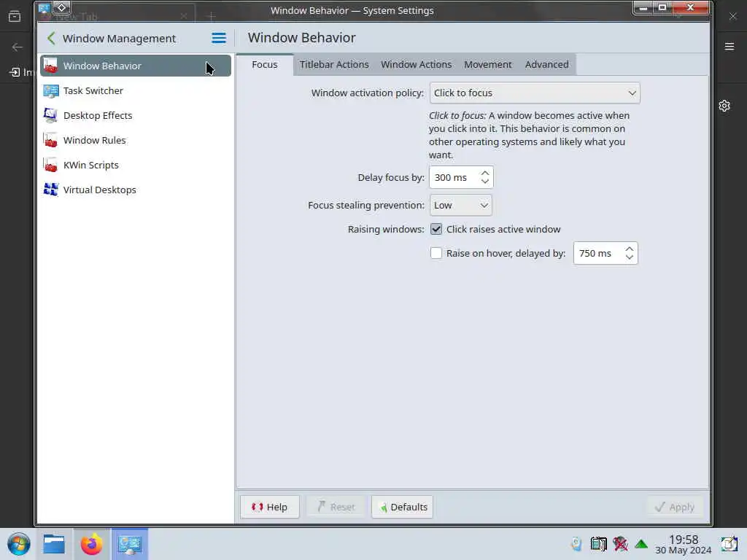The height and width of the screenshot is (560, 747).
Task: Expand hidden tray icons green arrow
Action: pos(641,544)
